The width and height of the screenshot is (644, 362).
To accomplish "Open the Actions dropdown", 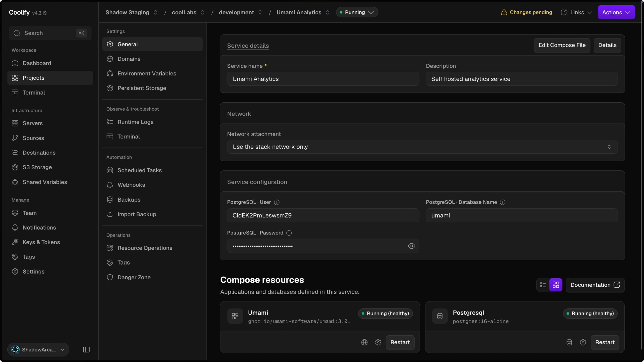I will point(616,12).
